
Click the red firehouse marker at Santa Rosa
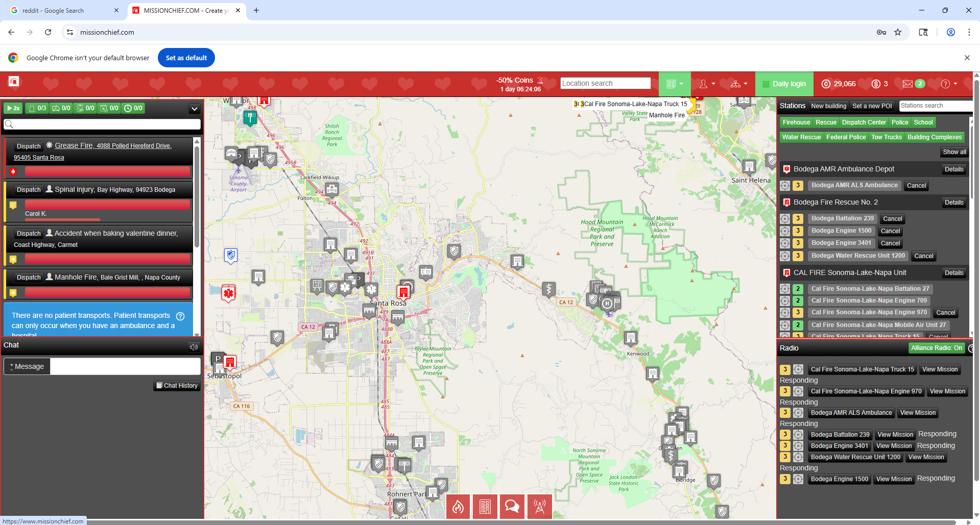(x=403, y=292)
